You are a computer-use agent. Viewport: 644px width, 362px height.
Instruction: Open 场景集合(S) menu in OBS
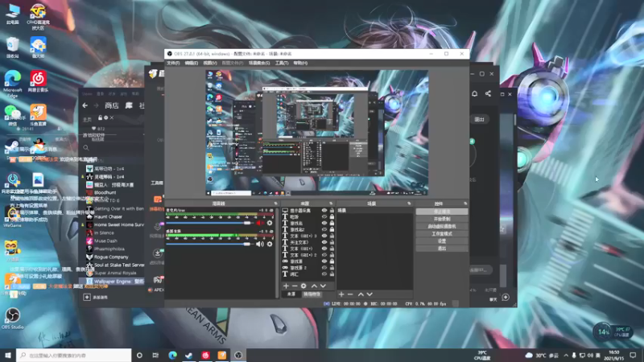tap(259, 64)
